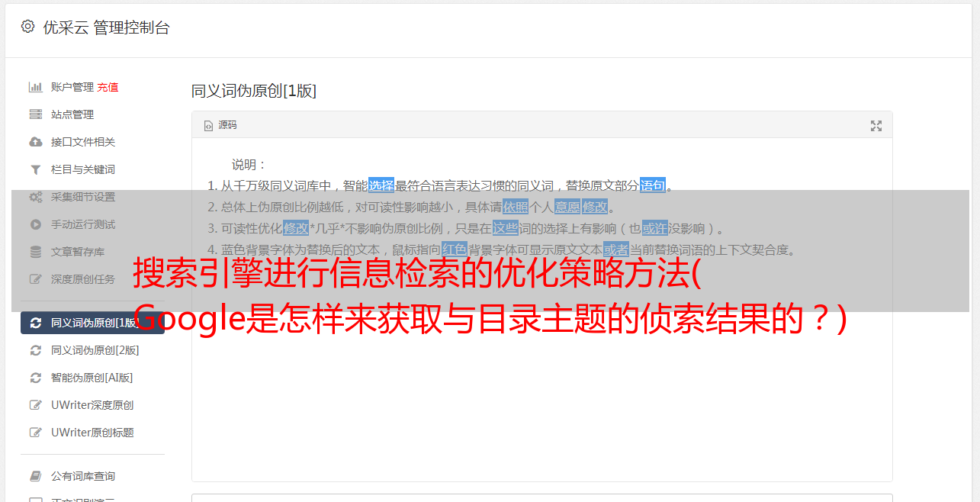
Task: Click inside the blank editor text area
Action: point(541,366)
